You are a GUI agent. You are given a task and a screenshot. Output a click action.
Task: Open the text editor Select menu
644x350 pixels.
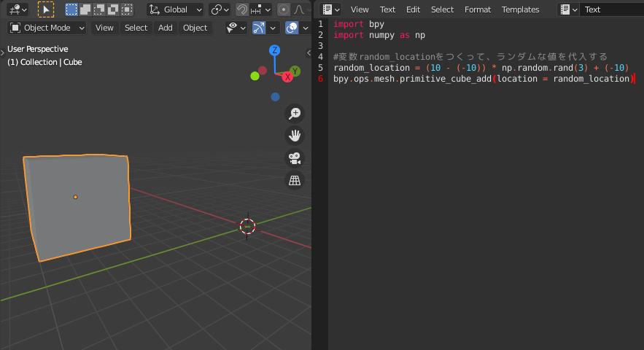(442, 9)
